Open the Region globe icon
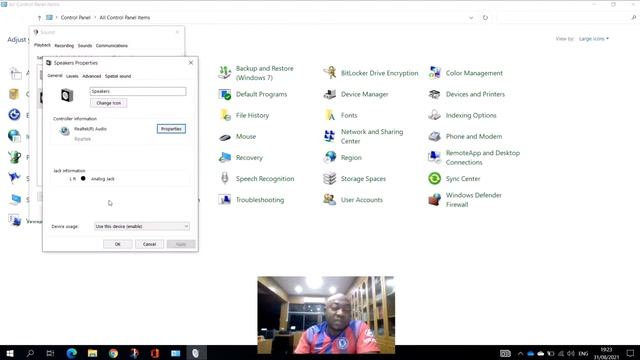The width and height of the screenshot is (640, 360). pyautogui.click(x=329, y=158)
